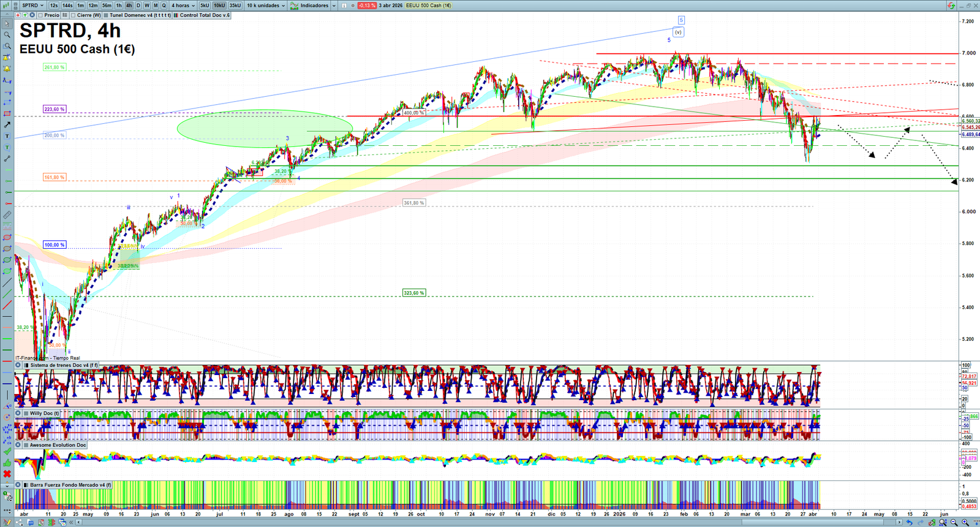This screenshot has width=980, height=527.
Task: Select the dotted blue rectangle tool
Action: coord(7,102)
